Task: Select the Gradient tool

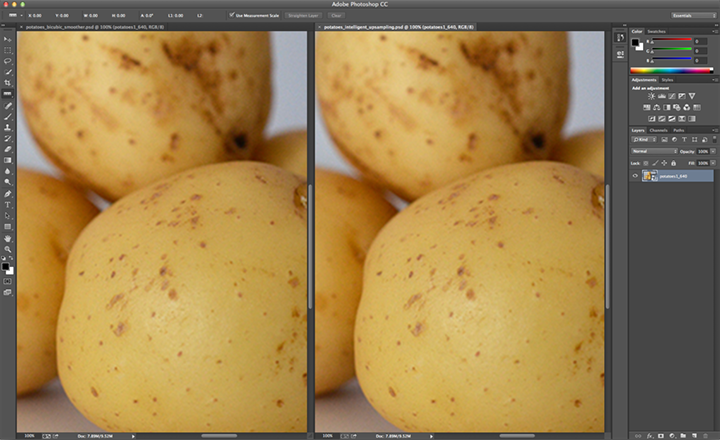Action: click(7, 160)
